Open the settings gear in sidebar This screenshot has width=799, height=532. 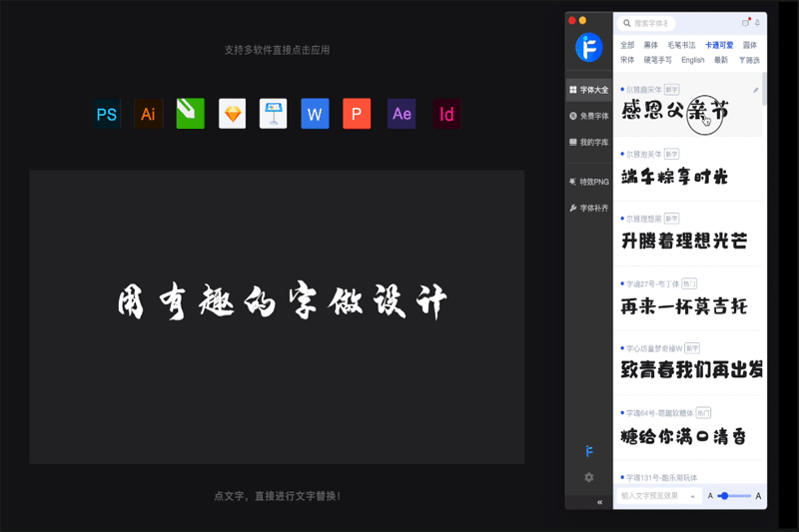click(589, 477)
